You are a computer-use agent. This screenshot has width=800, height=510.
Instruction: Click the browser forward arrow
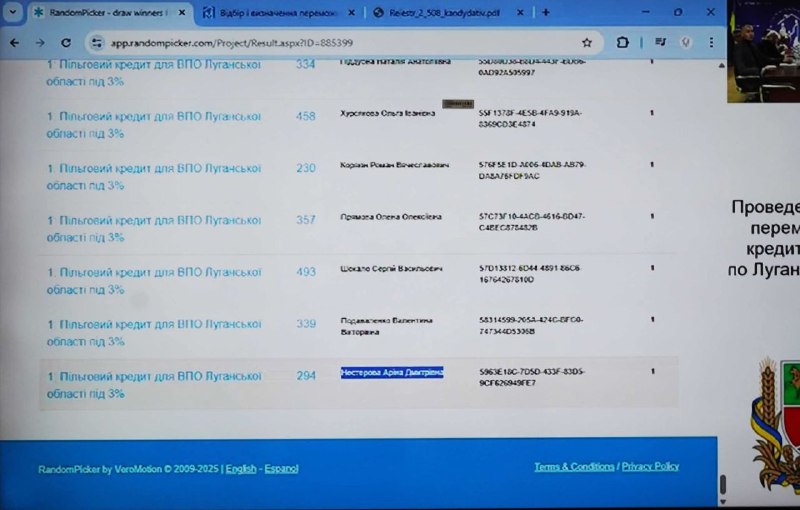click(39, 43)
